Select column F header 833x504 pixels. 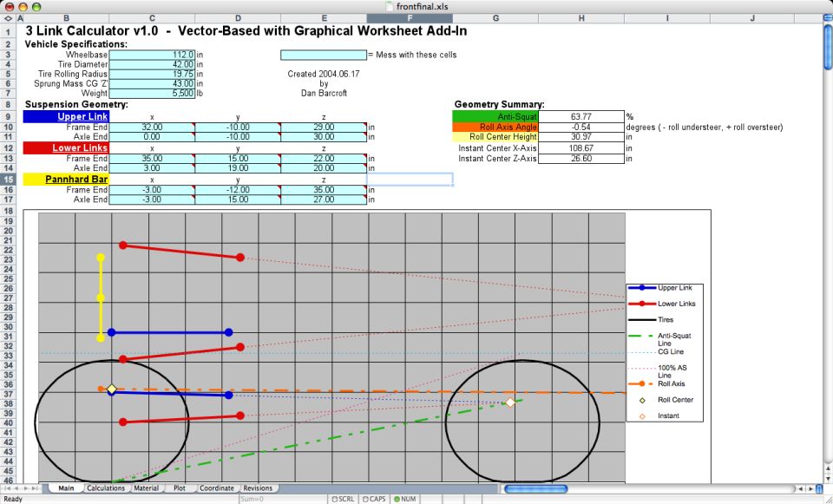410,18
